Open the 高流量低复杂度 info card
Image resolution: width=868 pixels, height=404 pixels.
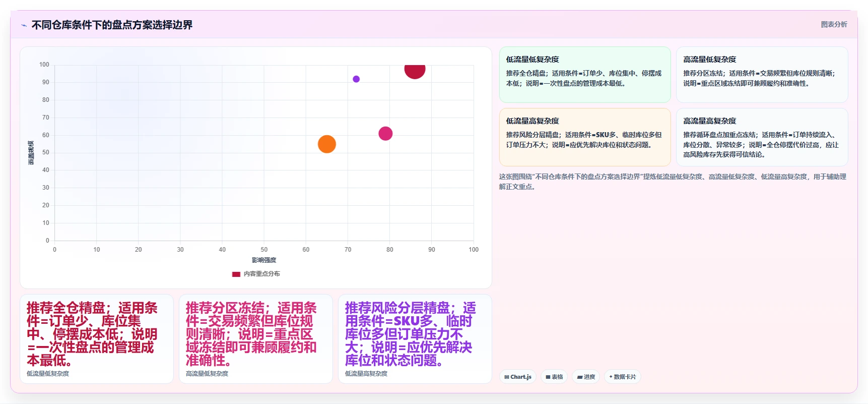coord(762,75)
